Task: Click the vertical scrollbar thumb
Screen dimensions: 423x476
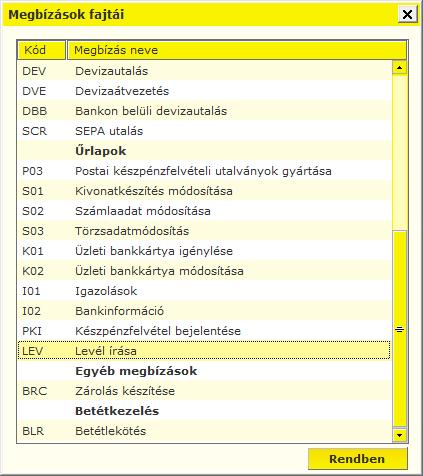Action: click(x=399, y=329)
